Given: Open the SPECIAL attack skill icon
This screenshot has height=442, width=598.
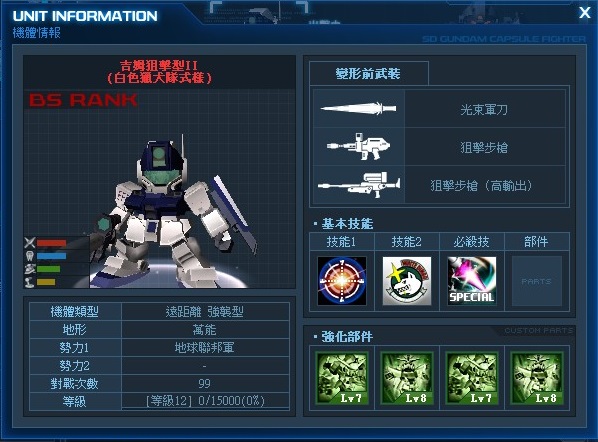Looking at the screenshot, I should pyautogui.click(x=472, y=281).
